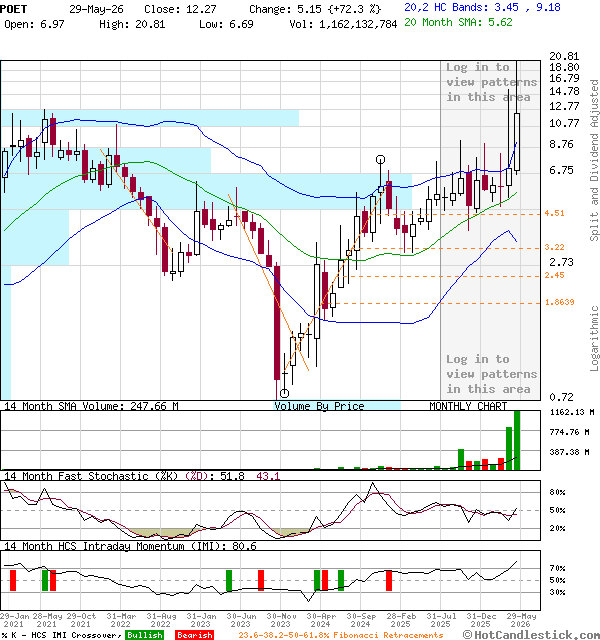The image size is (600, 640).
Task: Click the upper 'Log in to view patterns' text
Action: (491, 82)
